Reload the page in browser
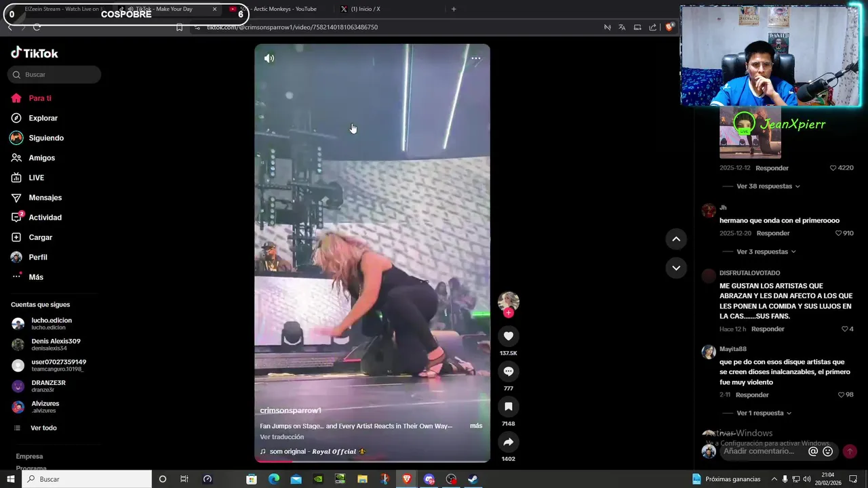Screen dimensions: 868x488 37,27
